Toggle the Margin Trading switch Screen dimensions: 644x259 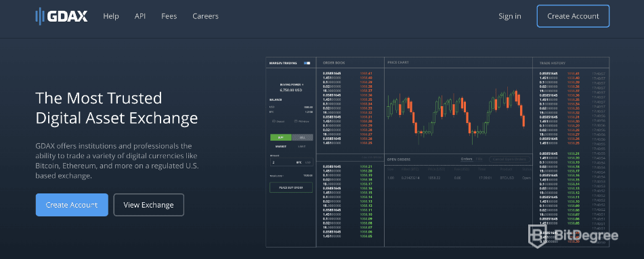click(x=307, y=63)
